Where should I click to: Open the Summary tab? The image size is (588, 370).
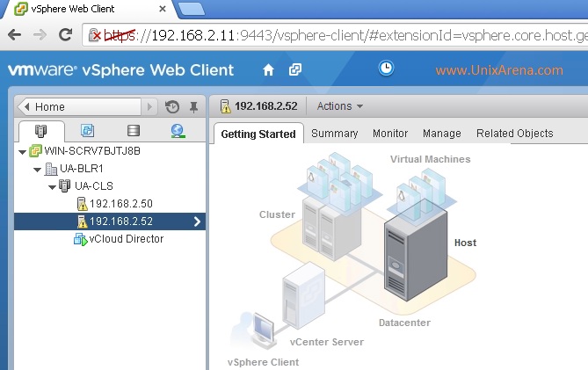[335, 134]
